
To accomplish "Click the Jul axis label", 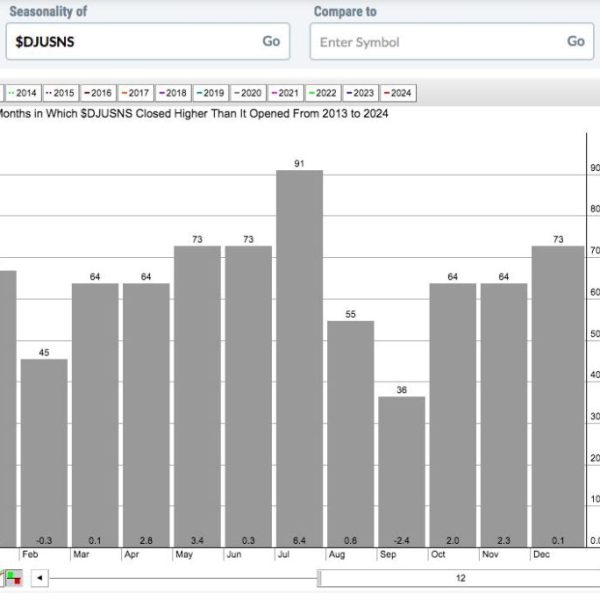I will pos(284,554).
